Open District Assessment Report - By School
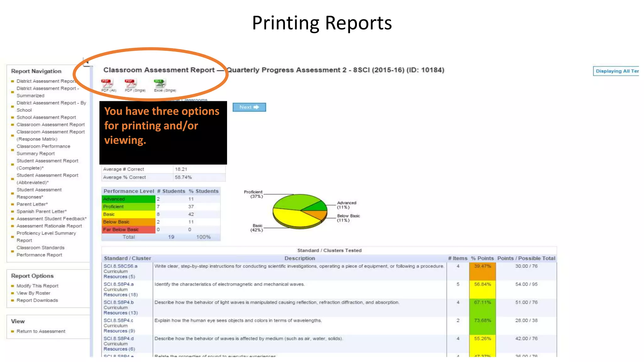Viewport: 644px width, 362px height. 51,106
